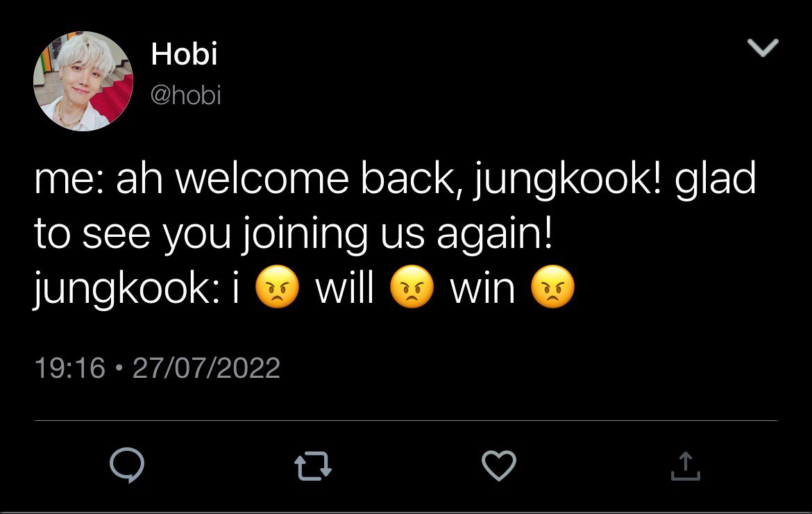Click the angry emoji right after "i"
812x514 pixels.
(278, 287)
